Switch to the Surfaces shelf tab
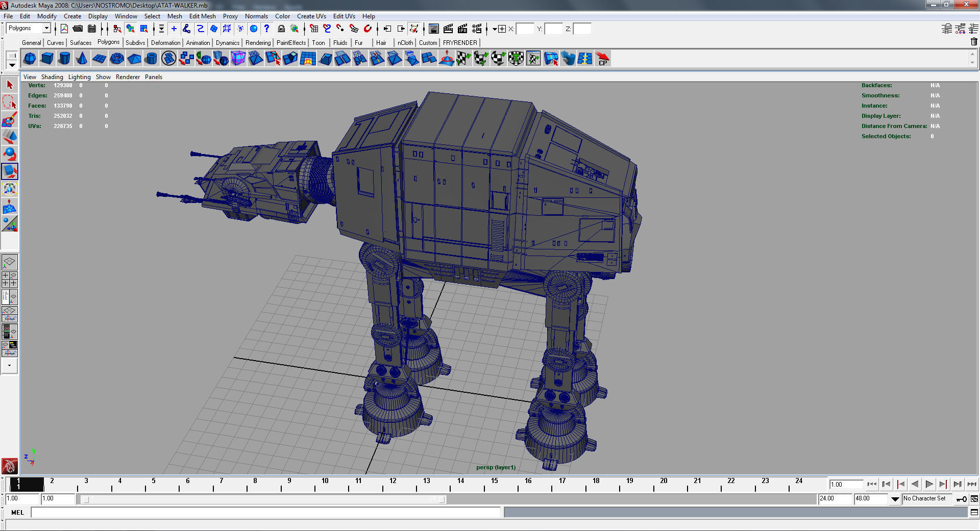980x531 pixels. (x=81, y=43)
